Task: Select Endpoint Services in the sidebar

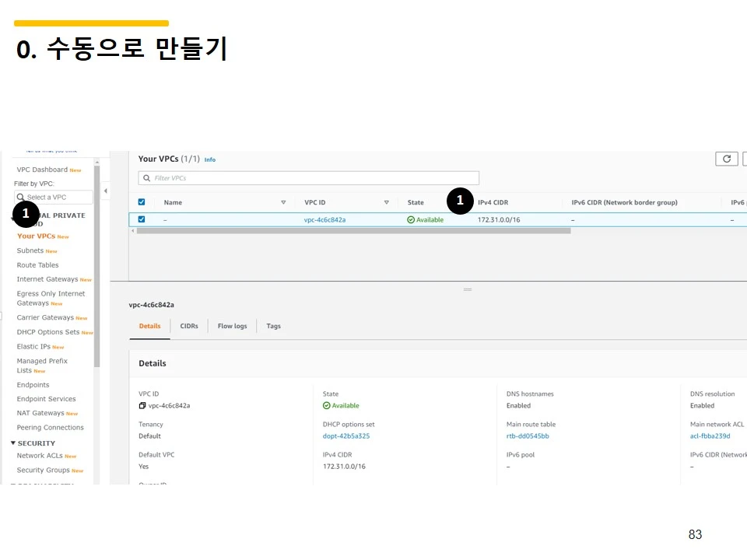Action: coord(44,399)
